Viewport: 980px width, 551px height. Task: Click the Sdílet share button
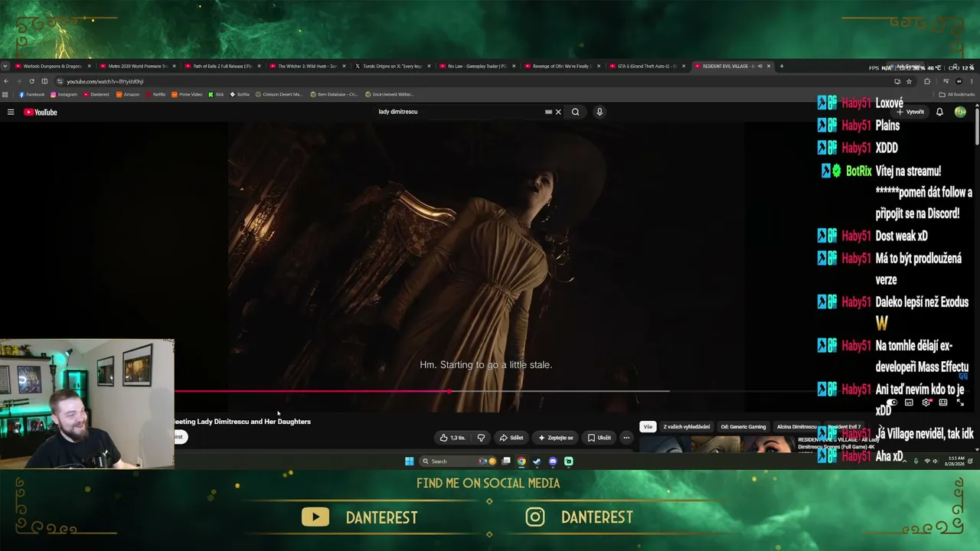(x=511, y=438)
